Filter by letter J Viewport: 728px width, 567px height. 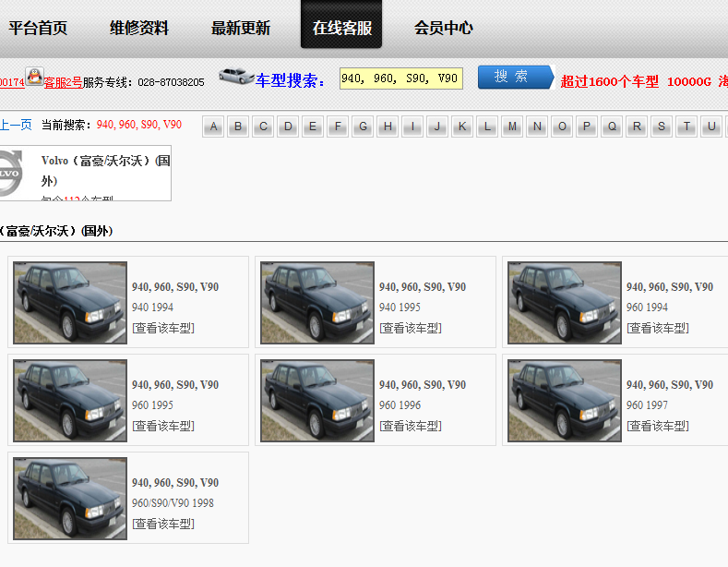click(x=437, y=127)
